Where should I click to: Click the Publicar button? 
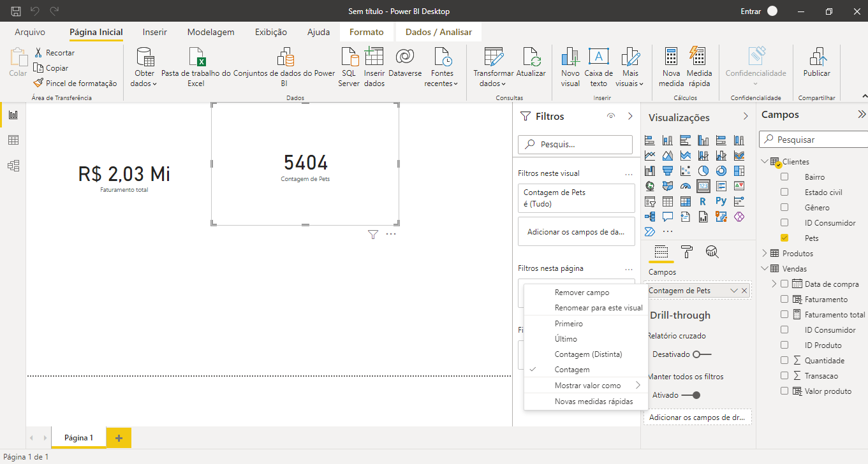(x=816, y=62)
